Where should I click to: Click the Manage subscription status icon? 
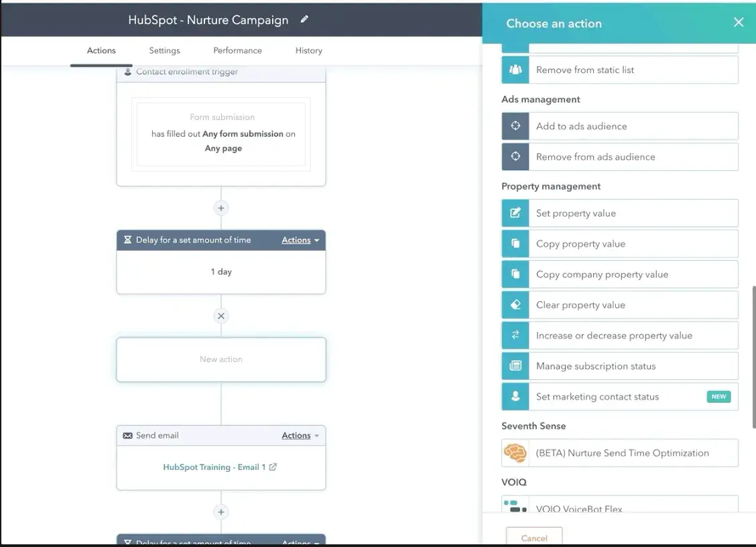[515, 366]
